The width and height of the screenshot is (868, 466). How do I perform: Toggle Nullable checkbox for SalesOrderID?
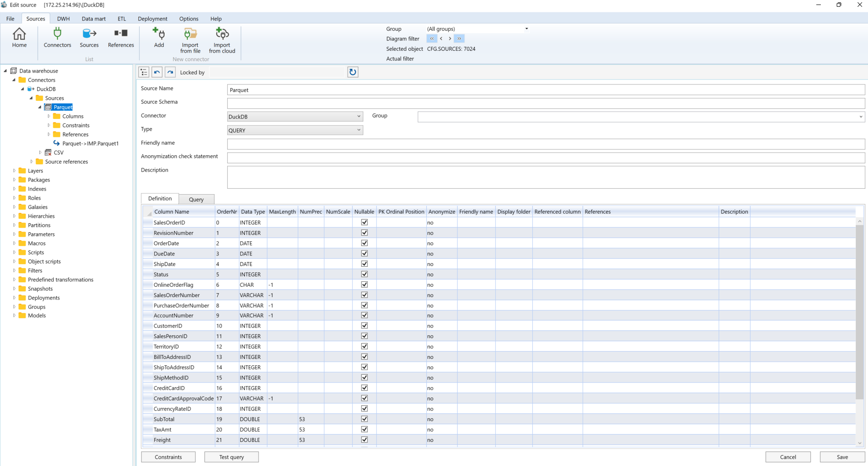point(364,222)
